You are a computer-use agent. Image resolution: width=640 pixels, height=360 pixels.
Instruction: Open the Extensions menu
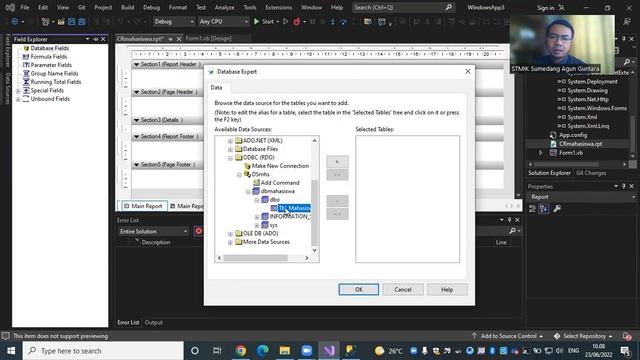pyautogui.click(x=278, y=7)
